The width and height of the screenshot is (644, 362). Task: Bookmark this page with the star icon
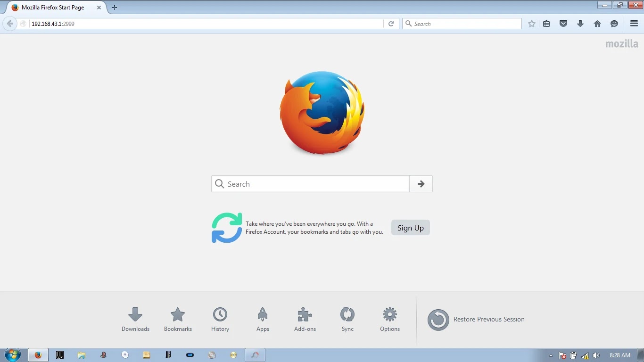click(532, 24)
